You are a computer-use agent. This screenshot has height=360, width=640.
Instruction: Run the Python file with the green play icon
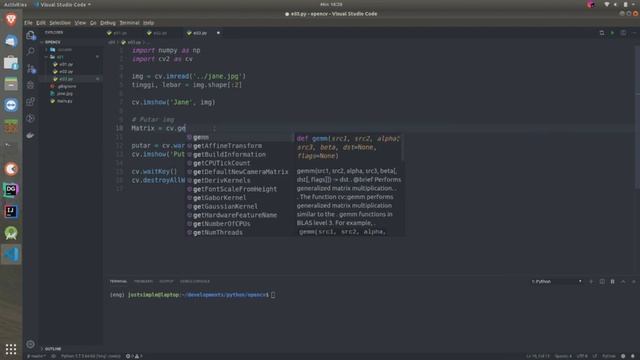tap(612, 33)
